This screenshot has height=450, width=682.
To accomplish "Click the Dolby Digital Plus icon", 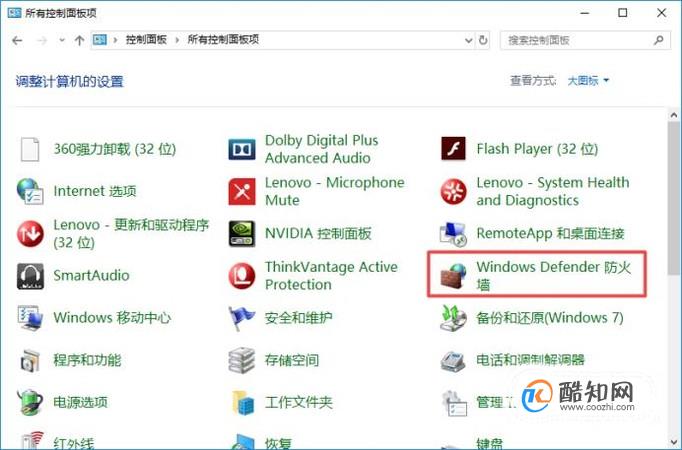I will point(242,149).
